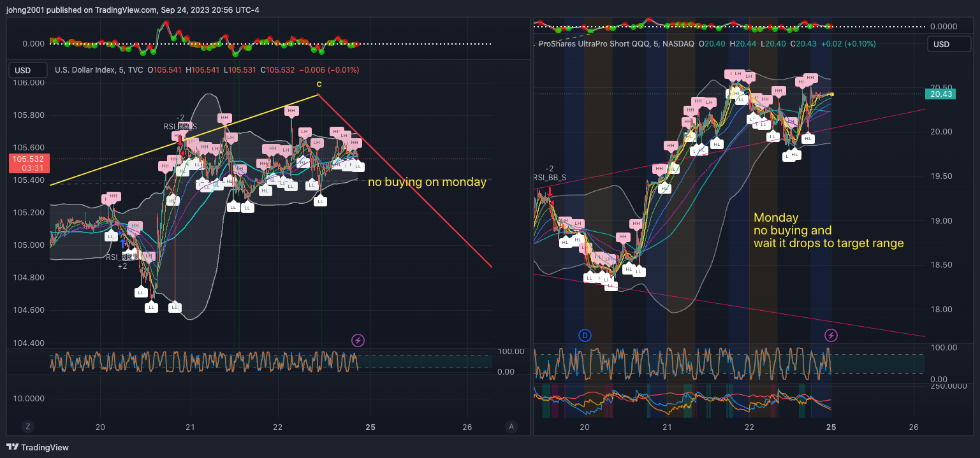Open USD currency selector on Dollar Index chart
This screenshot has width=980, height=458.
[28, 70]
